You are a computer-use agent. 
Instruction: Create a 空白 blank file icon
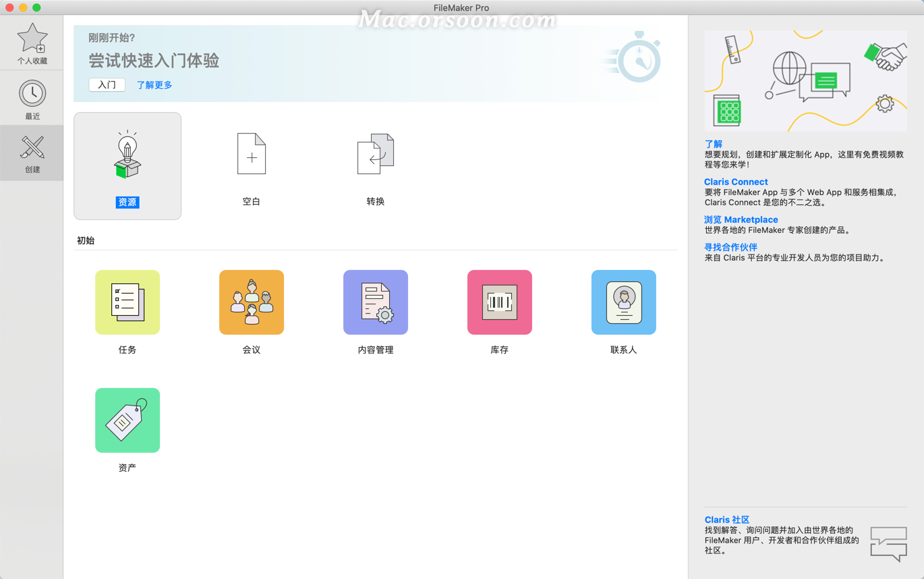coord(252,154)
